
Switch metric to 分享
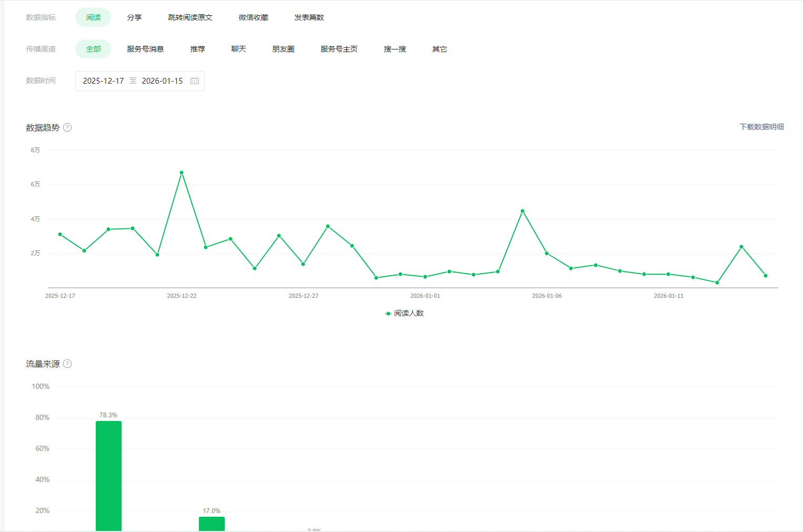(134, 17)
